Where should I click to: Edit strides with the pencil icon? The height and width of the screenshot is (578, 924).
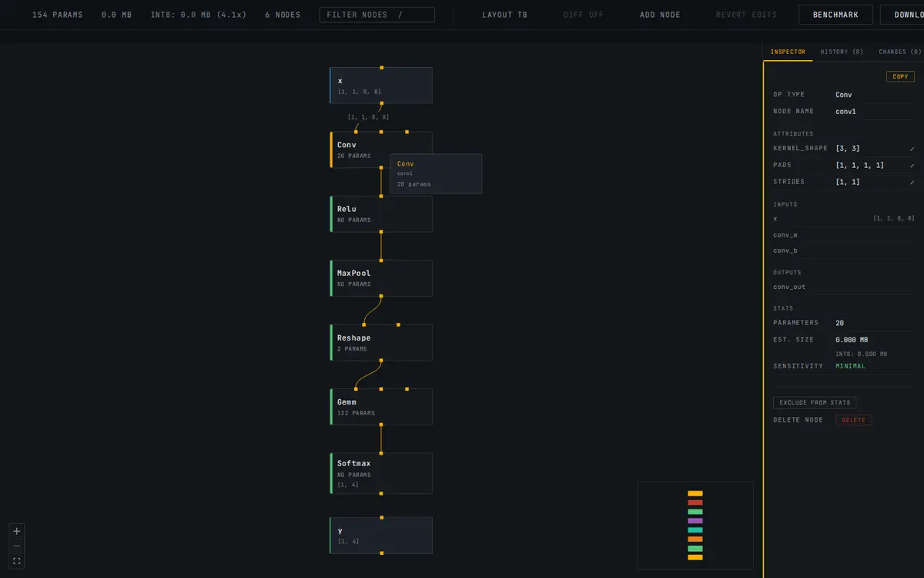point(912,183)
